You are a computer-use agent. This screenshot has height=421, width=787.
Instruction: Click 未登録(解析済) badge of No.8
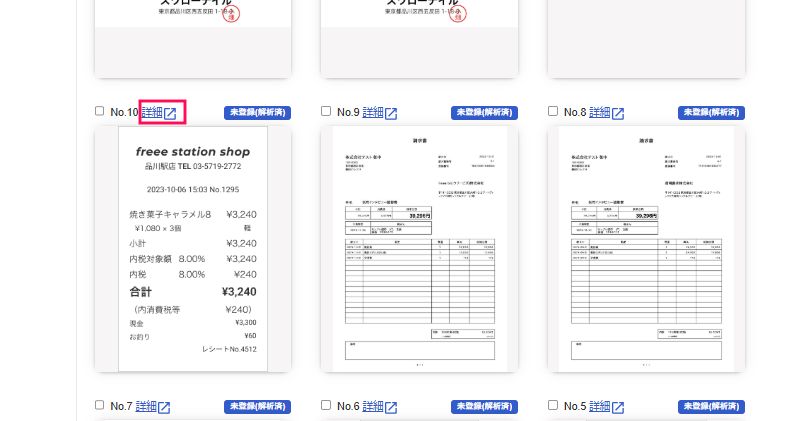(x=711, y=112)
